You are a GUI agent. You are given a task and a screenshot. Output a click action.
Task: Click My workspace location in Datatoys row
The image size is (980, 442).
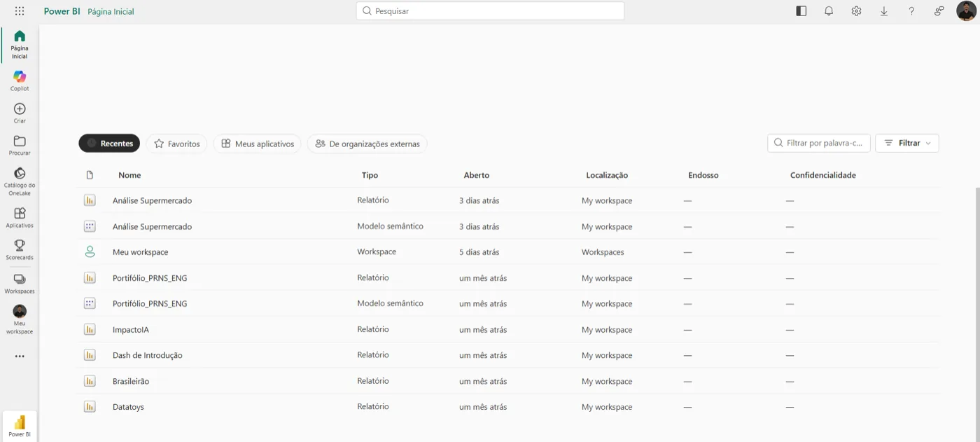click(x=607, y=407)
